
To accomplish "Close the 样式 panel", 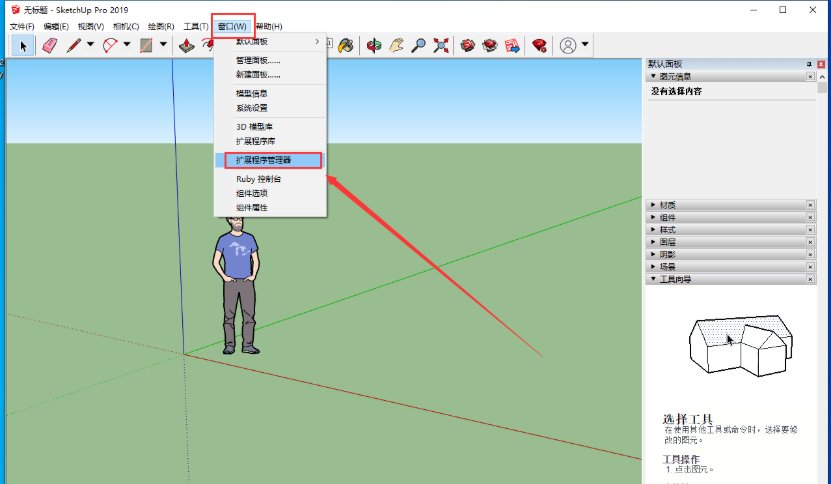I will coord(810,230).
